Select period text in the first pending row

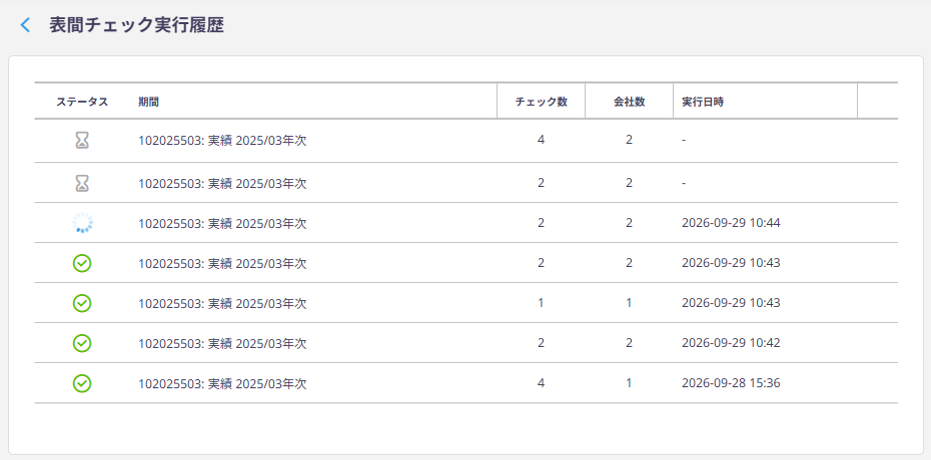point(223,141)
